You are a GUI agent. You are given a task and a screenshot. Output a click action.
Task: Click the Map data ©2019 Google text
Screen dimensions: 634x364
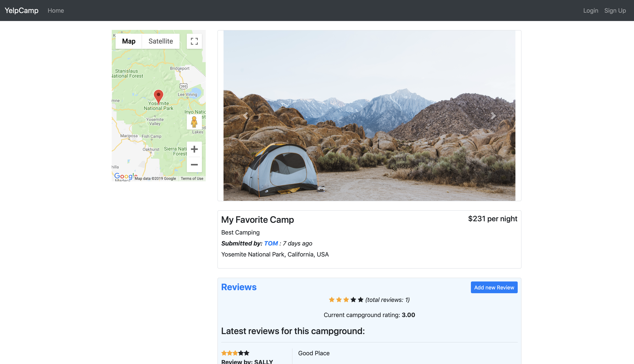(x=155, y=178)
